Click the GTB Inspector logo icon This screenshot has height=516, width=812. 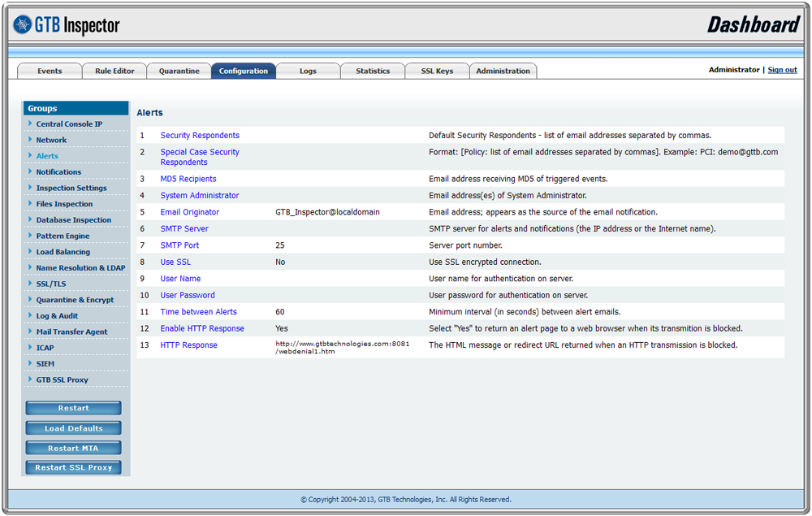[x=22, y=24]
